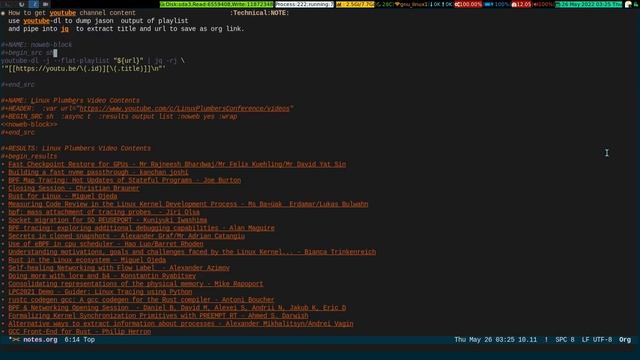Click the SPC 8 indentation indicator
The width and height of the screenshot is (640, 360).
[x=565, y=340]
